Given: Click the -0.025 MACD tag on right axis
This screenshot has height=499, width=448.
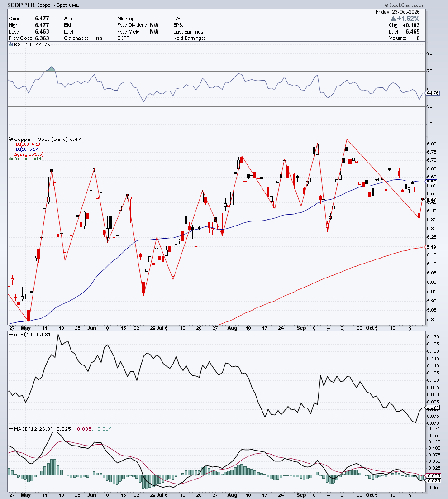Looking at the screenshot, I should (x=434, y=480).
